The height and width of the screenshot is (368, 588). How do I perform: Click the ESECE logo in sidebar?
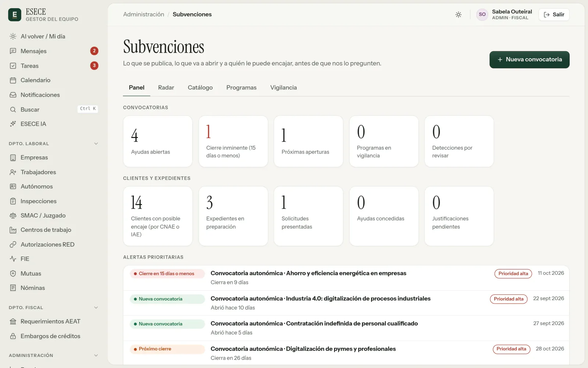pos(15,15)
